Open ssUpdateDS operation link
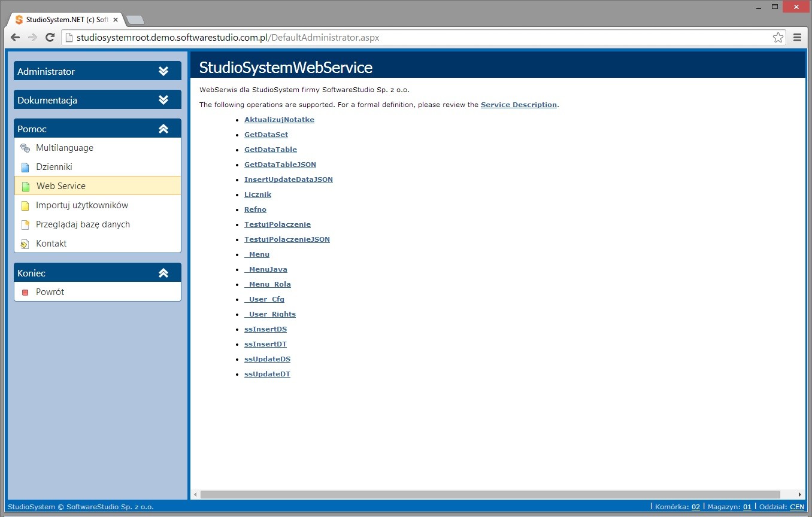812x517 pixels. (267, 359)
